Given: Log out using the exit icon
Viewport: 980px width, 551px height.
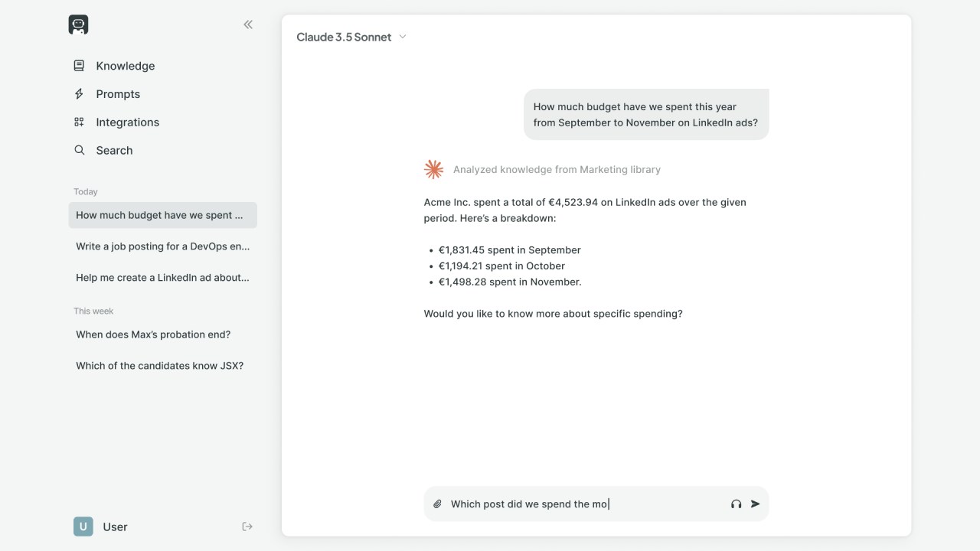Looking at the screenshot, I should 247,527.
